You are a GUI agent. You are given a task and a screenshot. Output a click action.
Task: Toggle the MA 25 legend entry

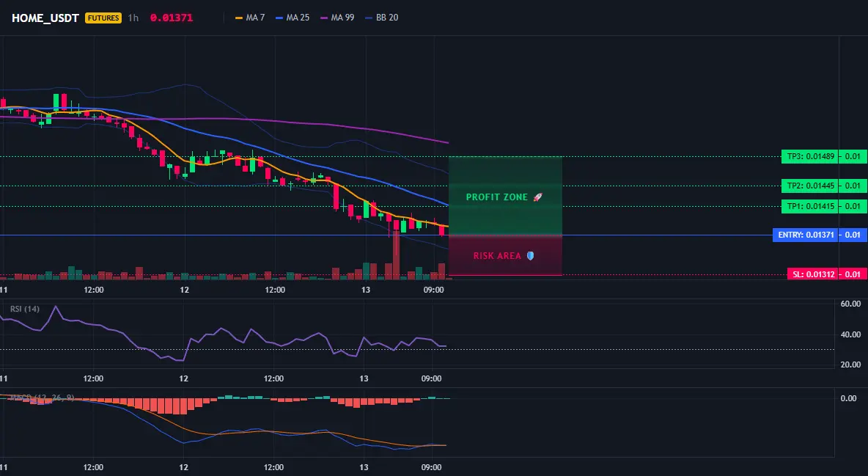coord(293,18)
